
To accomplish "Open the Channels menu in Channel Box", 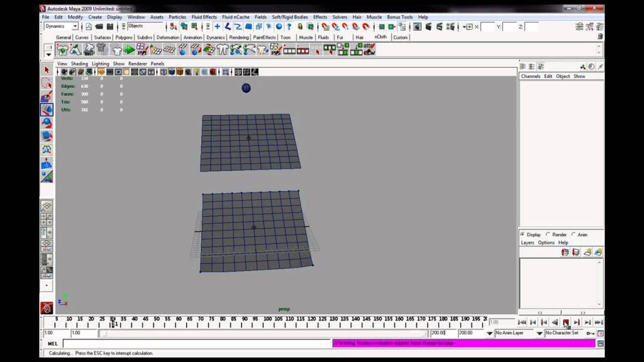I will point(531,76).
